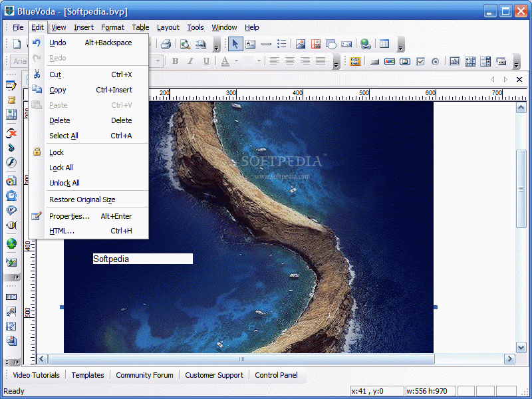This screenshot has height=399, width=532.
Task: Click the Flash icon in left sidebar
Action: (x=11, y=162)
